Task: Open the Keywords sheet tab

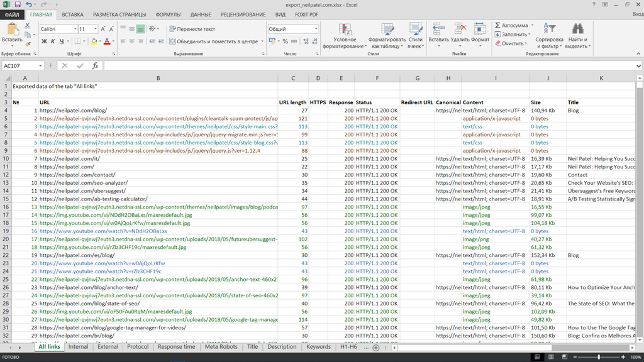Action: [x=318, y=347]
